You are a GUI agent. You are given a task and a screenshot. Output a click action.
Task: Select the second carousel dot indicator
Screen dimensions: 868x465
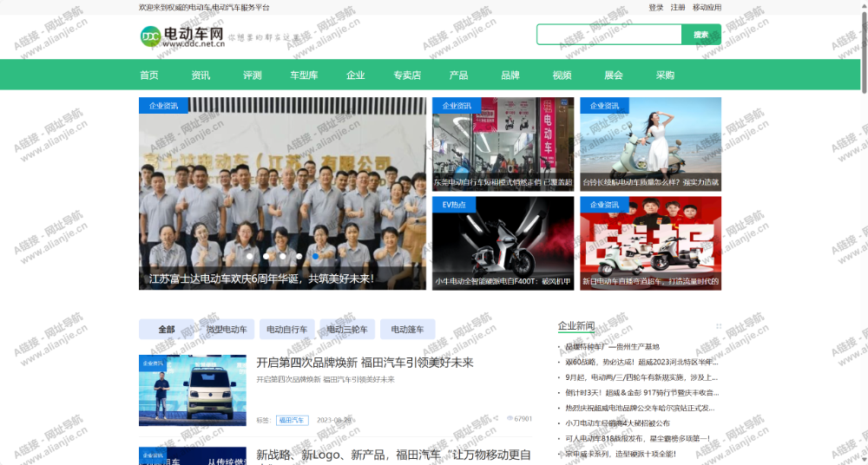tap(266, 256)
